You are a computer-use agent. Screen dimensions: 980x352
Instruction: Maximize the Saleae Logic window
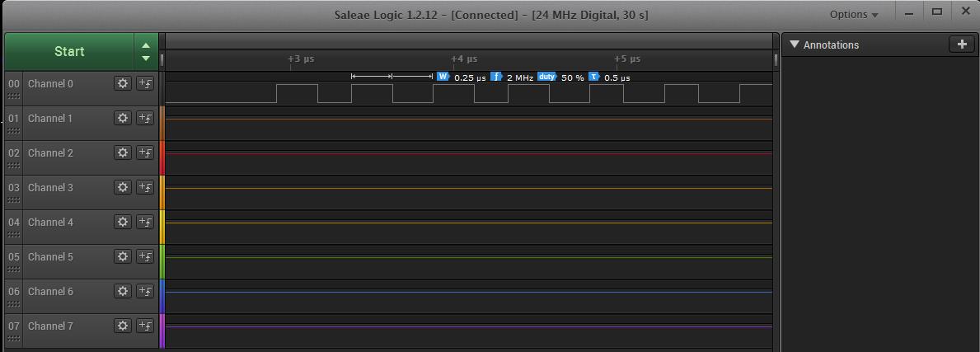click(937, 12)
